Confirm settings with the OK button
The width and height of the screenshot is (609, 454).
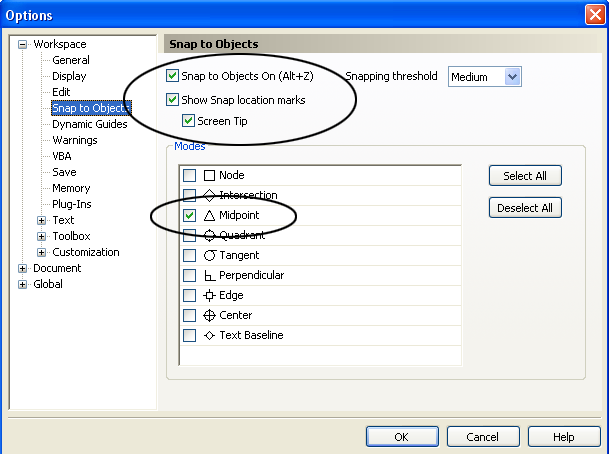point(402,437)
